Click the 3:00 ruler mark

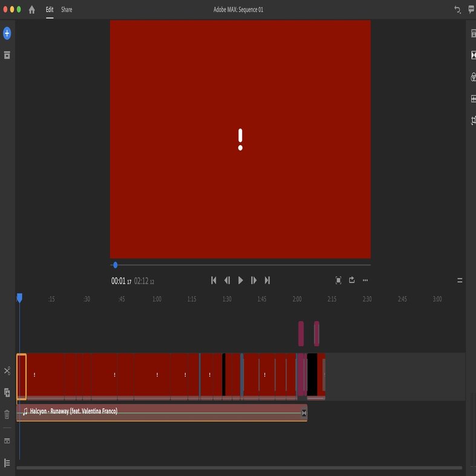coord(437,299)
